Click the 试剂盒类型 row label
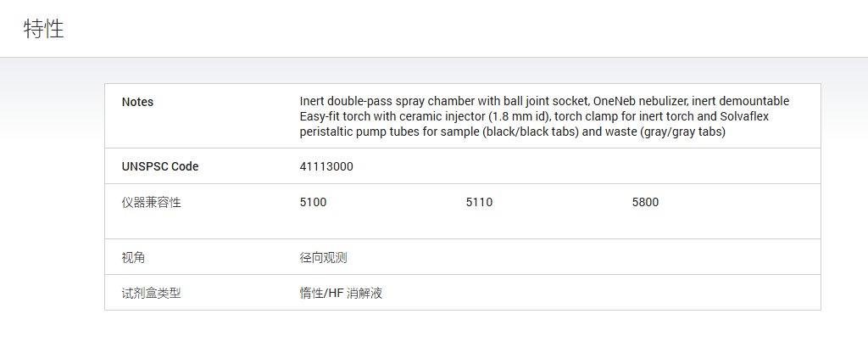 tap(151, 293)
